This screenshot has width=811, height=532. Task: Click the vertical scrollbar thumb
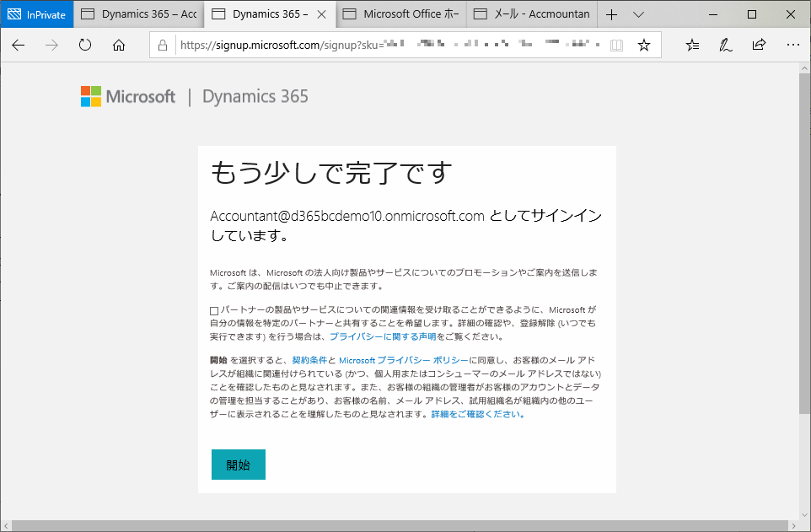[804, 243]
